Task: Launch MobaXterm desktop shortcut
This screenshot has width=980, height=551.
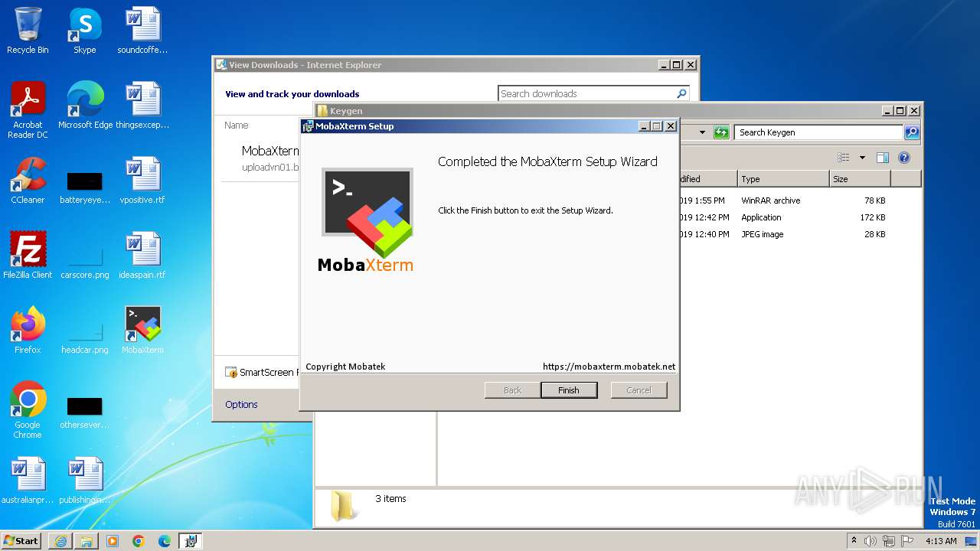Action: tap(142, 330)
